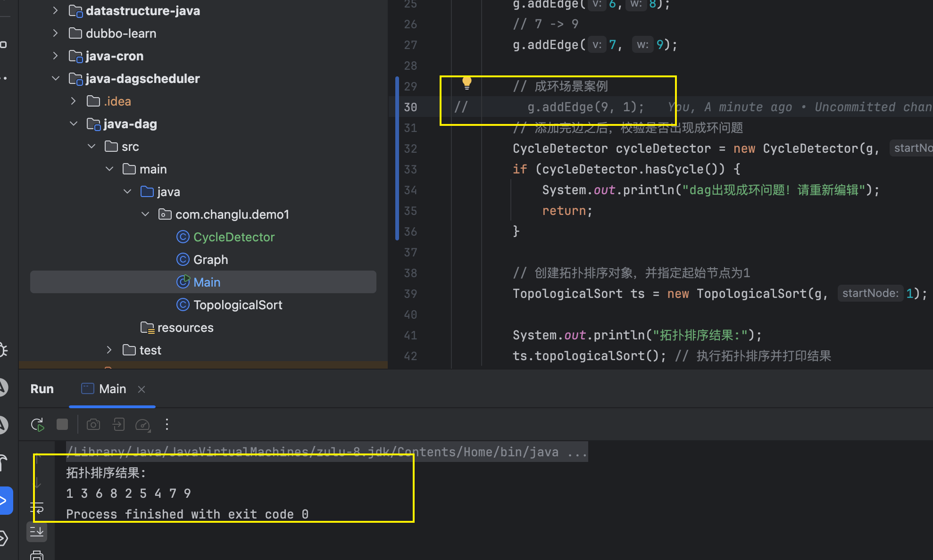Image resolution: width=933 pixels, height=560 pixels.
Task: Click the stop process square icon
Action: (x=62, y=425)
